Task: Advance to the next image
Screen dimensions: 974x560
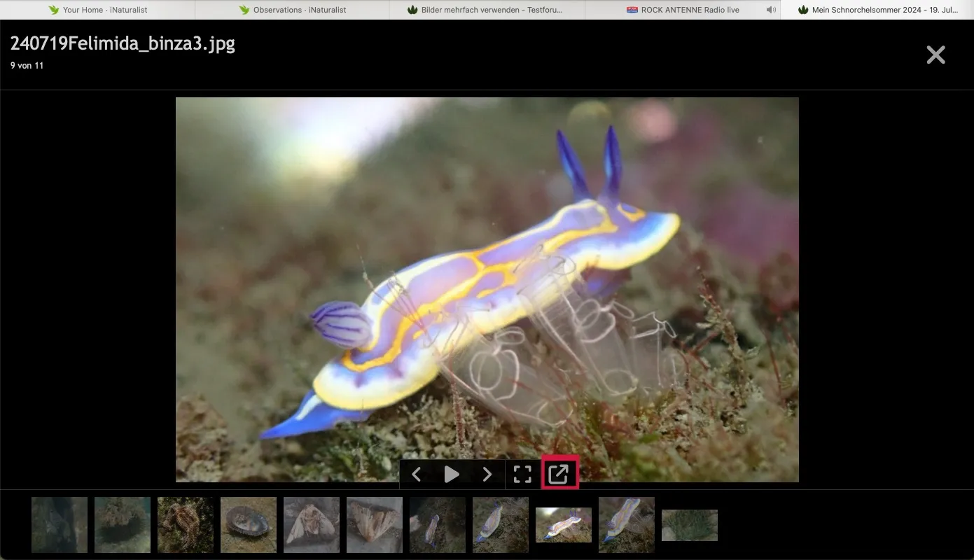Action: coord(487,475)
